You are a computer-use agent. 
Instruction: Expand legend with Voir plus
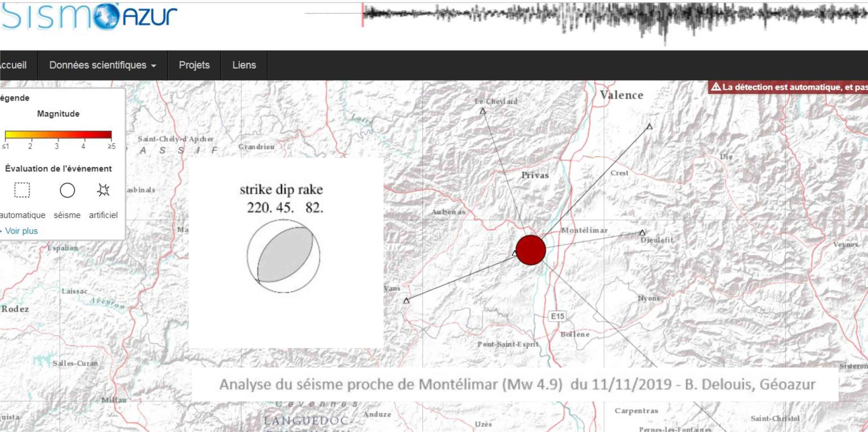[x=21, y=231]
